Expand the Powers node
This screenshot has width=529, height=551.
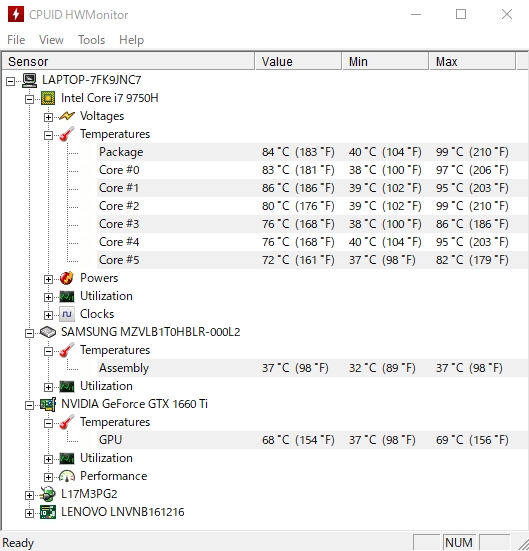pos(49,279)
